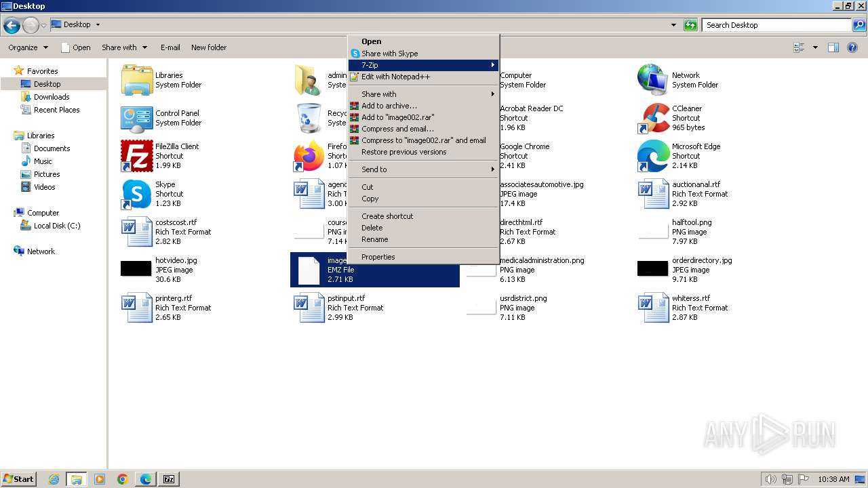Select hotvideo.jpg thumbnail
Image resolution: width=868 pixels, height=488 pixels.
point(137,269)
